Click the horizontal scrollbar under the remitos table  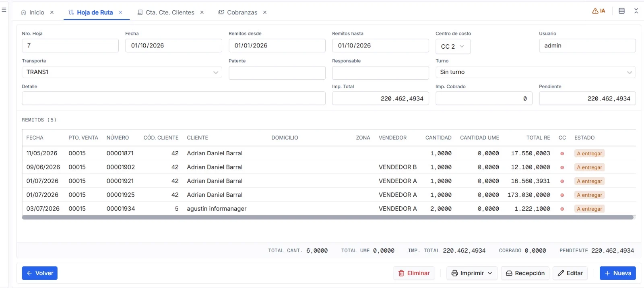click(x=328, y=218)
